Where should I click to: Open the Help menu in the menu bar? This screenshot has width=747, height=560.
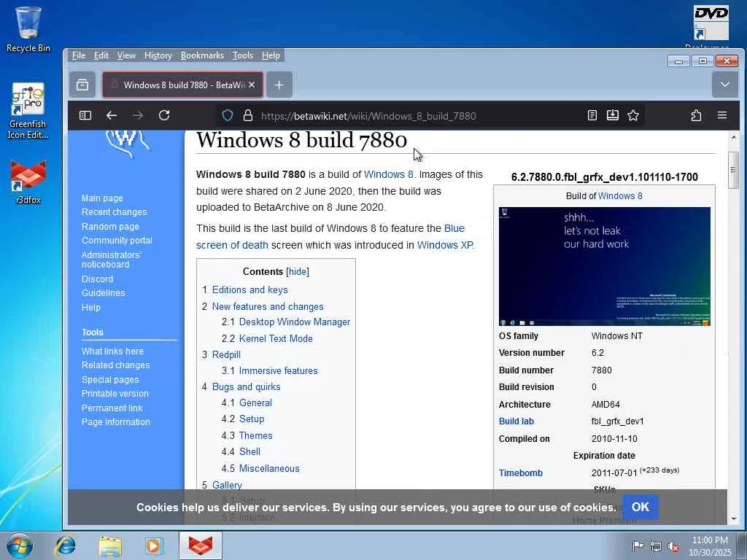271,55
